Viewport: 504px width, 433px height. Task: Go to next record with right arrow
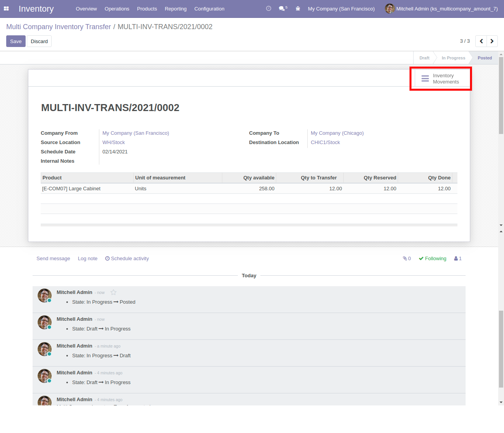492,41
